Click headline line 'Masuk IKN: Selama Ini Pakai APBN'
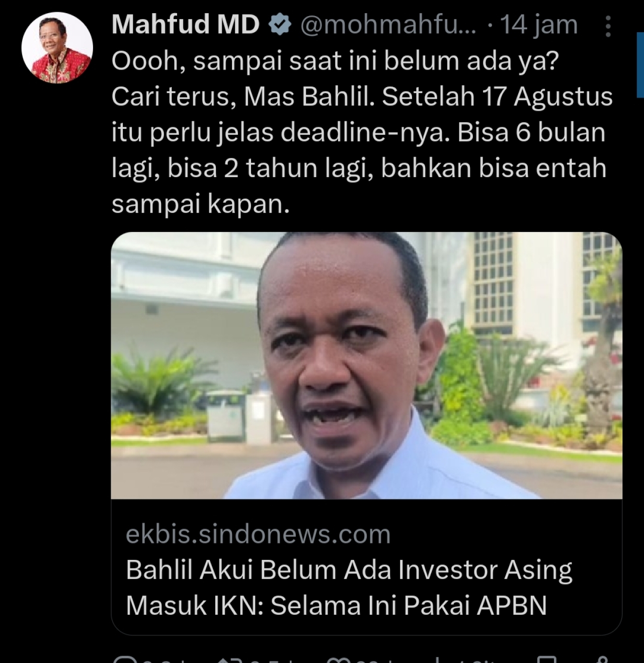Viewport: 644px width, 663px height. pyautogui.click(x=336, y=605)
